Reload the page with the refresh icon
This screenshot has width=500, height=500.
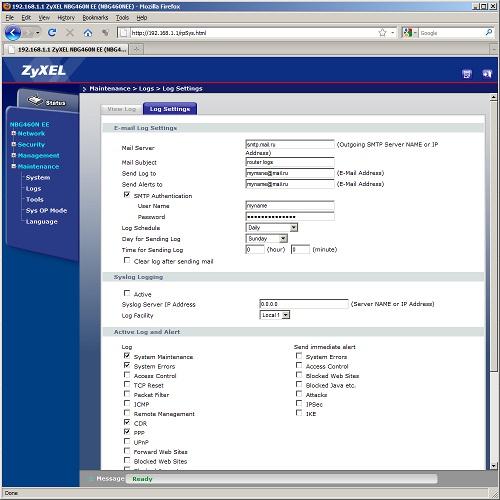pyautogui.click(x=52, y=33)
